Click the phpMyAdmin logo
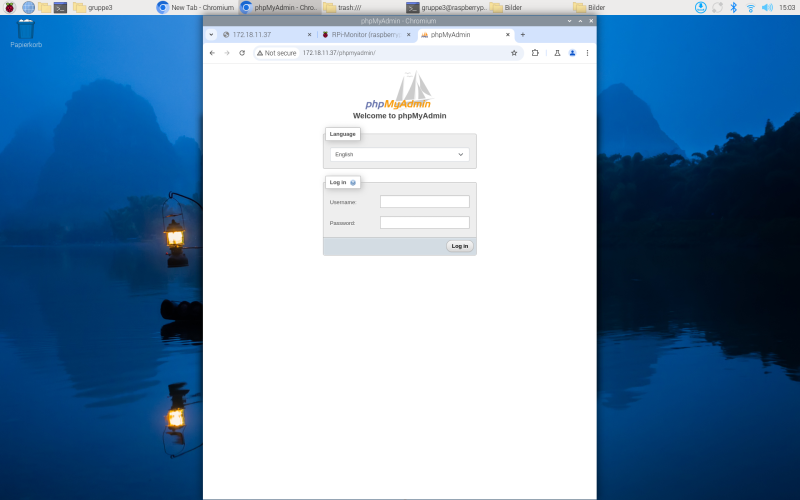 398,90
